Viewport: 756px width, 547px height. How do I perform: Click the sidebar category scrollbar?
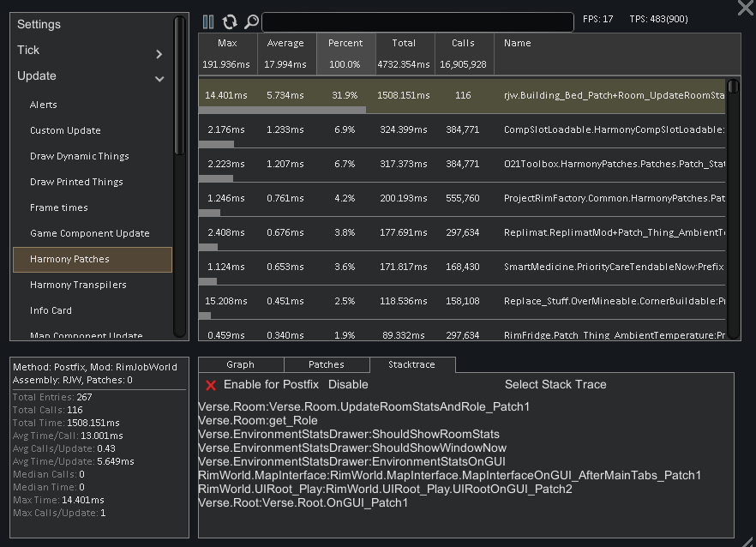179,86
